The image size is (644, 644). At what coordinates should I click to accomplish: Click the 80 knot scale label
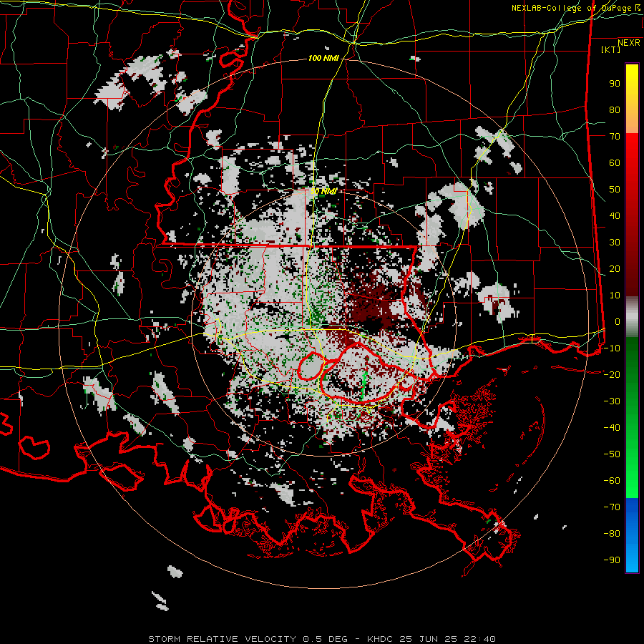[x=615, y=110]
